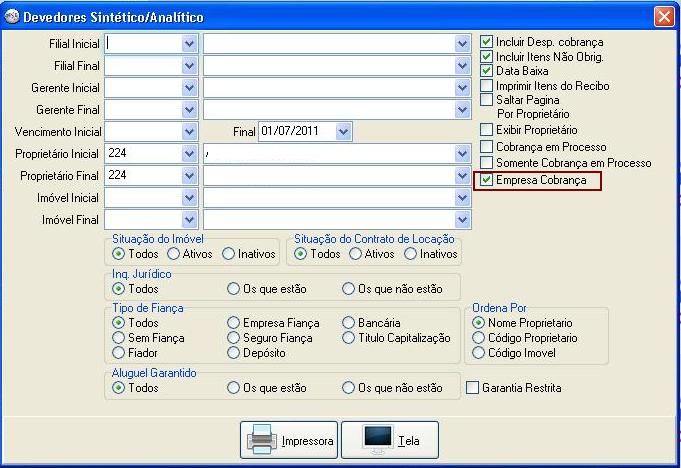Uncheck Incluir Desp. cobrança checkbox
Image resolution: width=681 pixels, height=468 pixels.
tap(487, 42)
